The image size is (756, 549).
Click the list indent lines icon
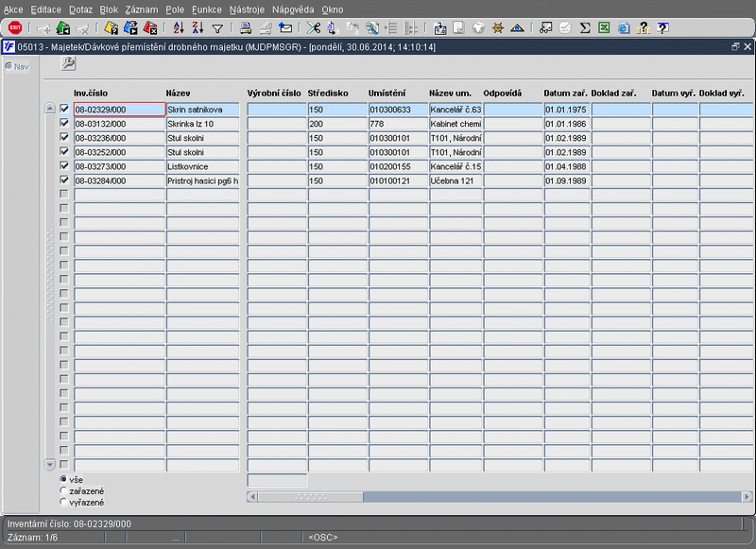pos(391,28)
